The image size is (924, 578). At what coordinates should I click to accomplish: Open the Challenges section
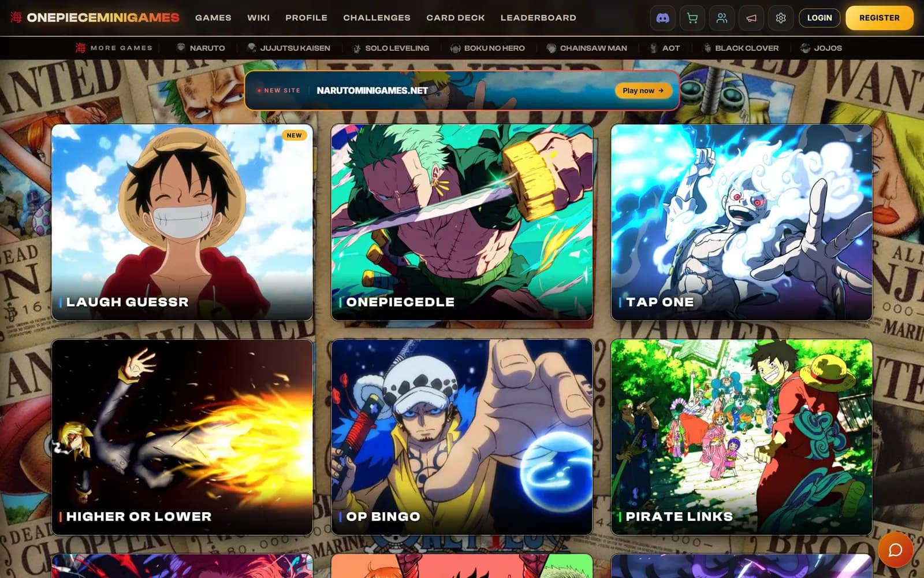pyautogui.click(x=377, y=18)
